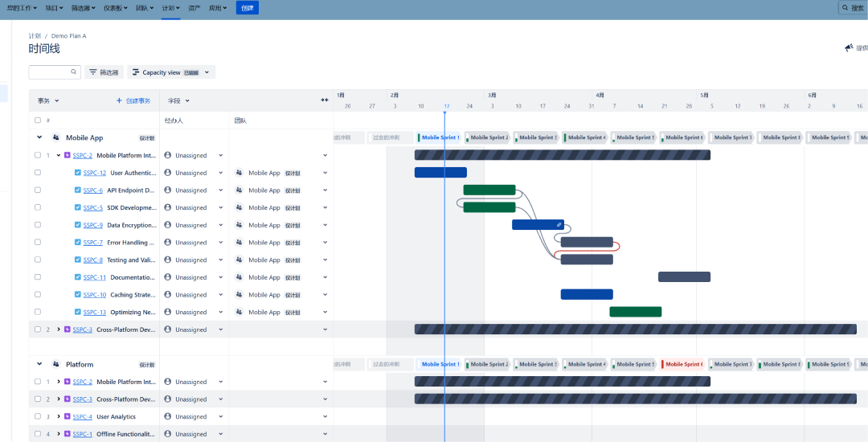The height and width of the screenshot is (442, 868).
Task: Check the box for SSPC-2 in Mobile App
Action: [x=38, y=155]
